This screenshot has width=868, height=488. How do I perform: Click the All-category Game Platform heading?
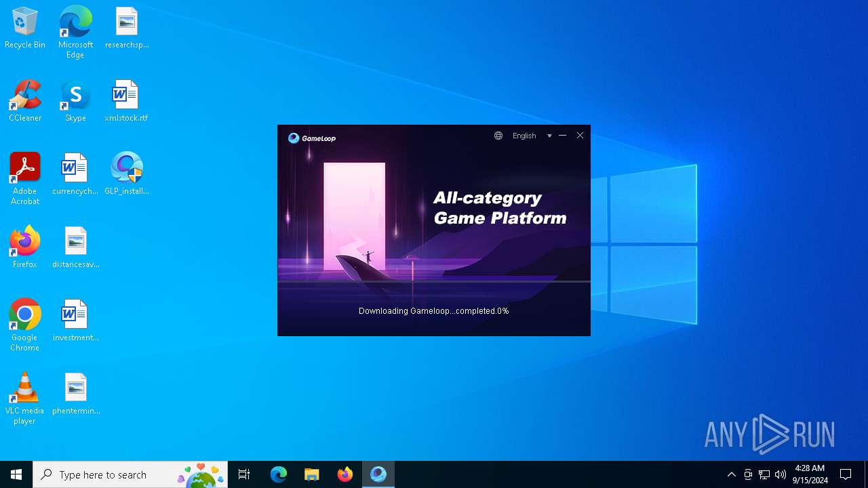[500, 208]
